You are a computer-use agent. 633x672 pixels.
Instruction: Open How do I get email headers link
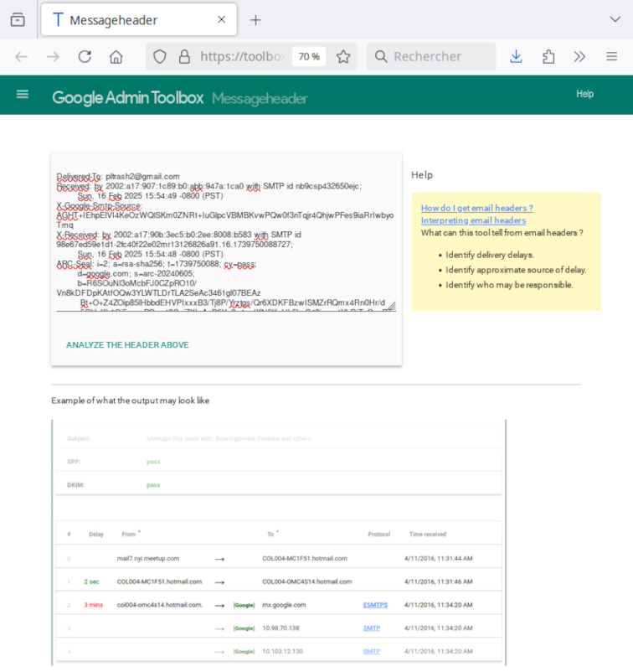click(476, 208)
